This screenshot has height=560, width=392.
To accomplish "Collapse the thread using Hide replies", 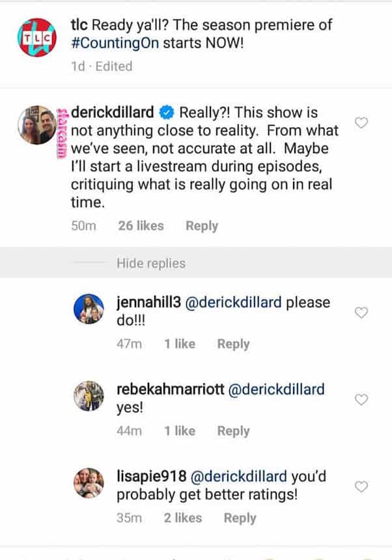I will tap(150, 264).
